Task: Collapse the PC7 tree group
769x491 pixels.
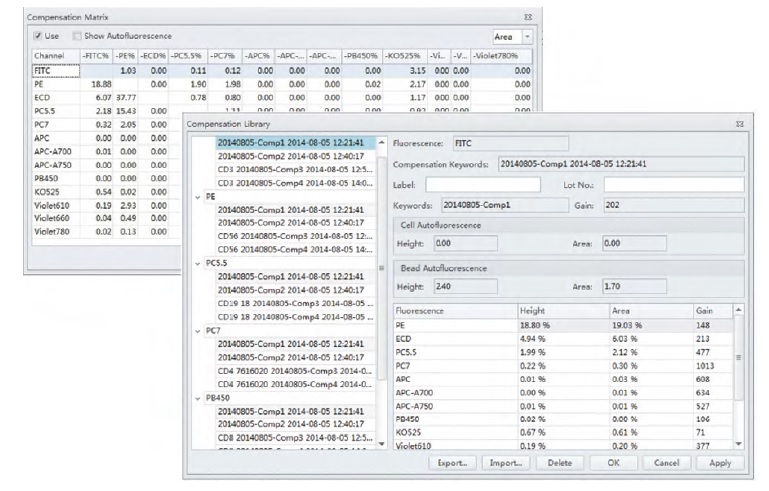Action: [198, 331]
